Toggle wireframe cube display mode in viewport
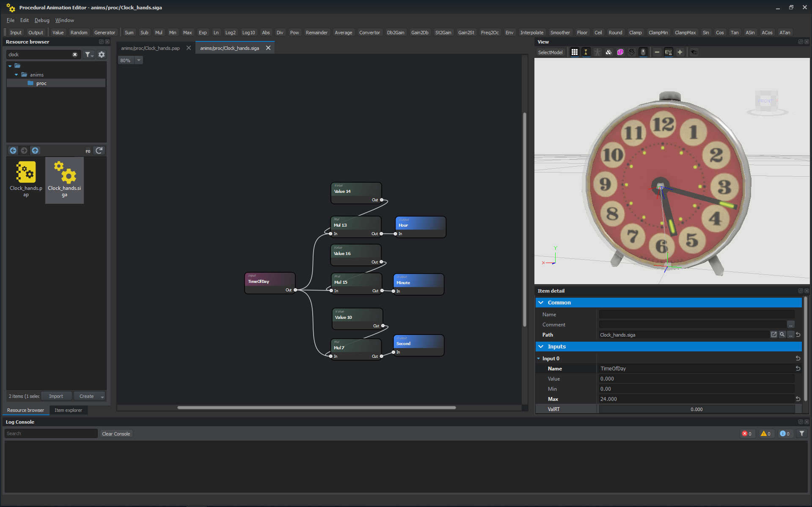 tap(620, 52)
